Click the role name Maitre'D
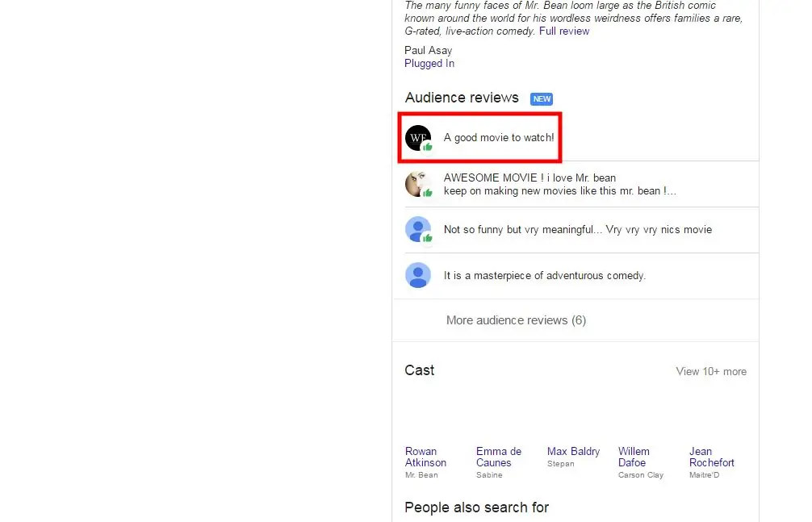 (705, 475)
